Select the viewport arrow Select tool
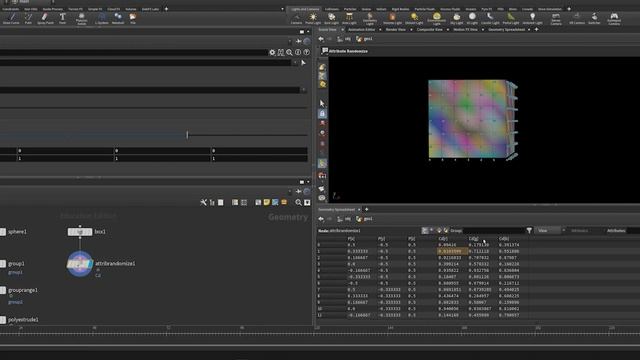This screenshot has width=640, height=360. pyautogui.click(x=322, y=103)
